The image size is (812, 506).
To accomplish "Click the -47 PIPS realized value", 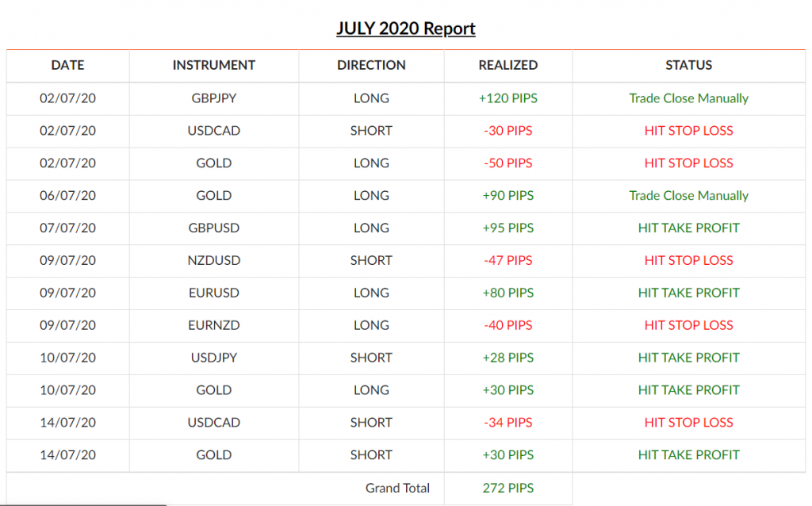I will coord(508,260).
